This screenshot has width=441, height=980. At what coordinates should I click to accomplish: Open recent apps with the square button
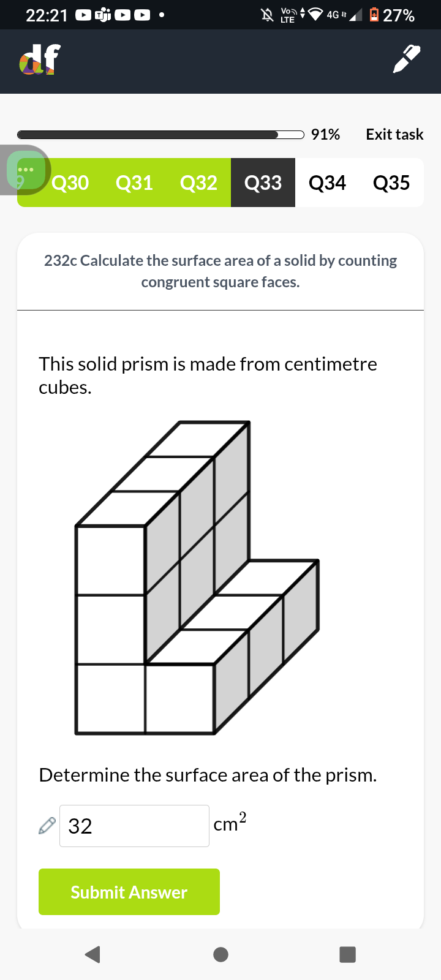(x=347, y=954)
